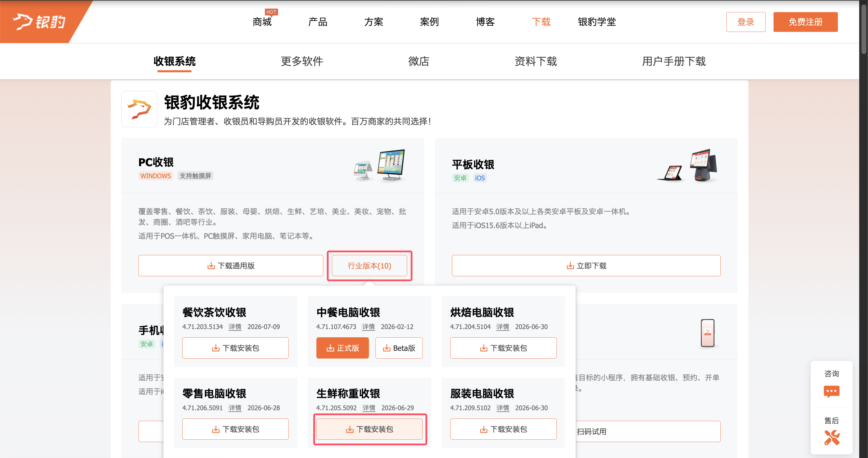Click the PC收银 card title
The height and width of the screenshot is (458, 868).
[x=156, y=162]
